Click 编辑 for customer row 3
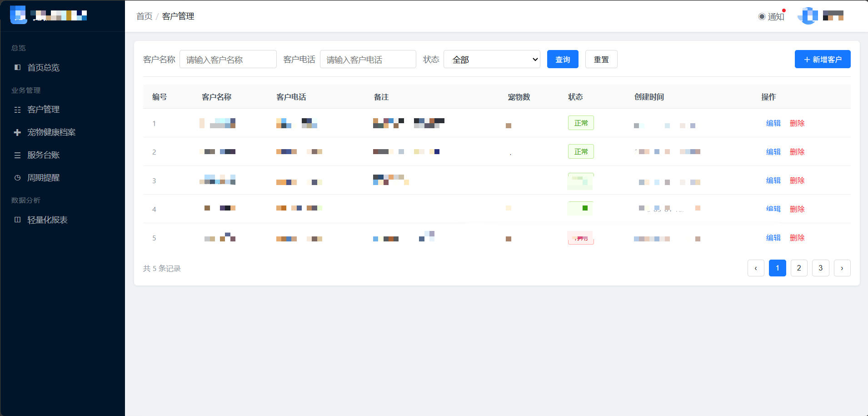868x416 pixels. 773,180
